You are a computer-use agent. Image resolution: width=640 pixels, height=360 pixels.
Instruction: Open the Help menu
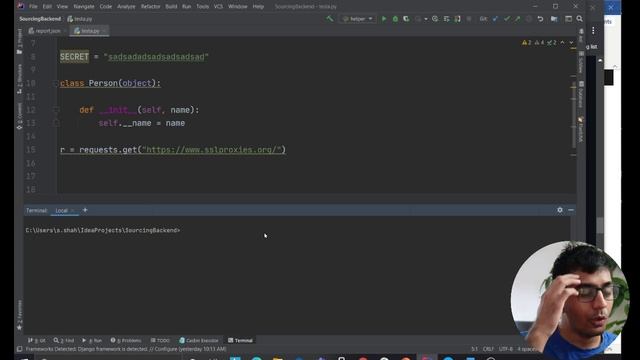(x=258, y=7)
